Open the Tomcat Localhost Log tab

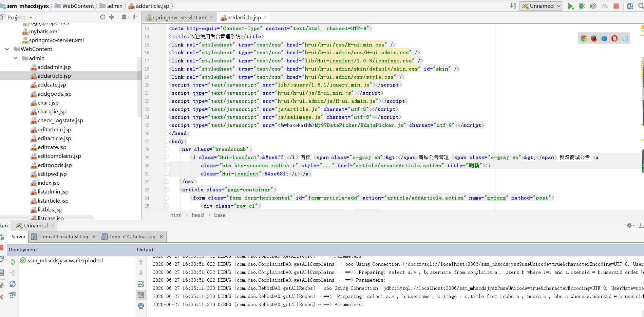(63, 237)
